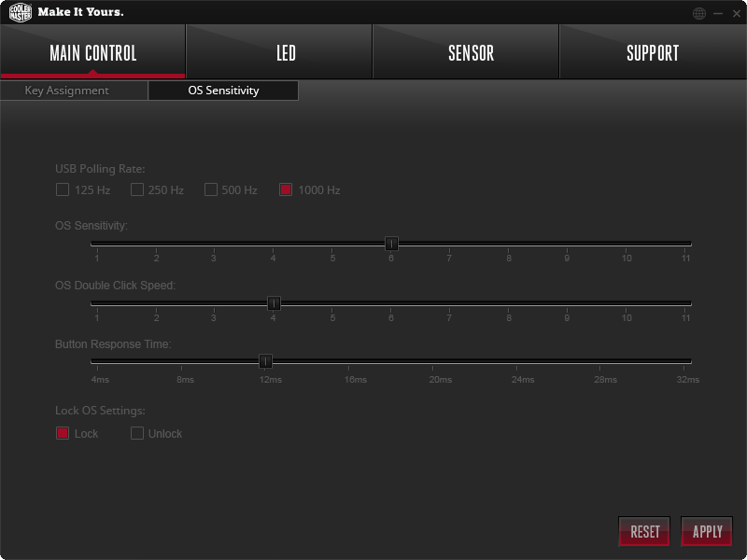Open the language globe icon

pyautogui.click(x=698, y=13)
